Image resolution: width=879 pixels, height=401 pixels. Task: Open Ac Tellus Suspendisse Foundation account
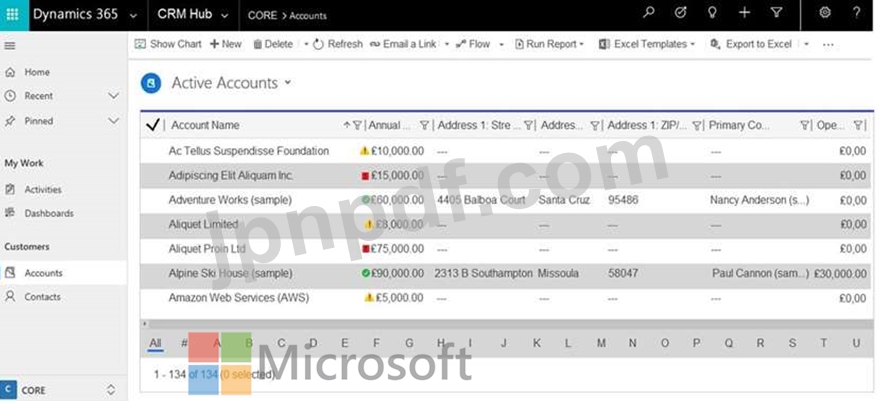(x=249, y=151)
